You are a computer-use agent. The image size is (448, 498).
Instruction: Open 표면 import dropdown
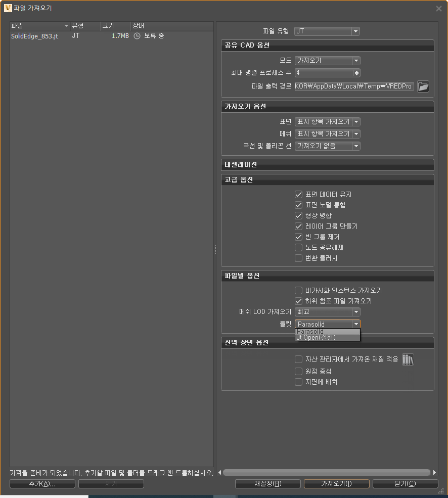327,122
